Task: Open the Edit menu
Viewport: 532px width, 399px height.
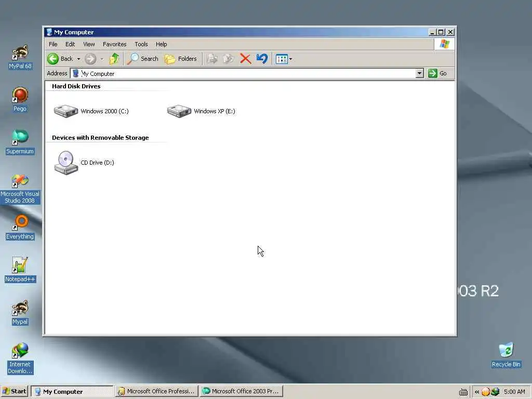Action: click(70, 44)
